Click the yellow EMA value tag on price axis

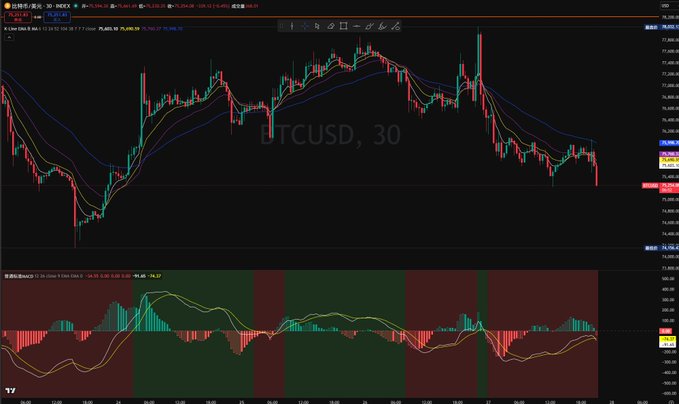coord(669,160)
